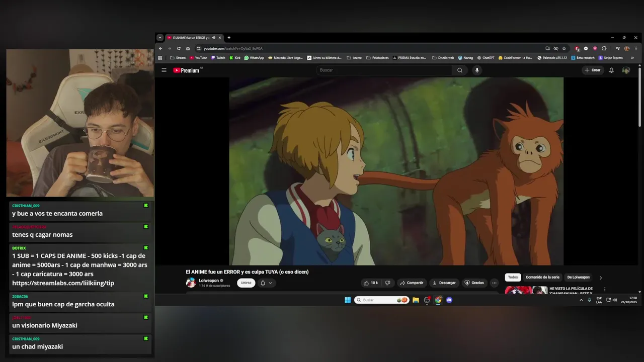The width and height of the screenshot is (644, 362).
Task: Click the YouTube Buscar search field
Action: coord(384,70)
